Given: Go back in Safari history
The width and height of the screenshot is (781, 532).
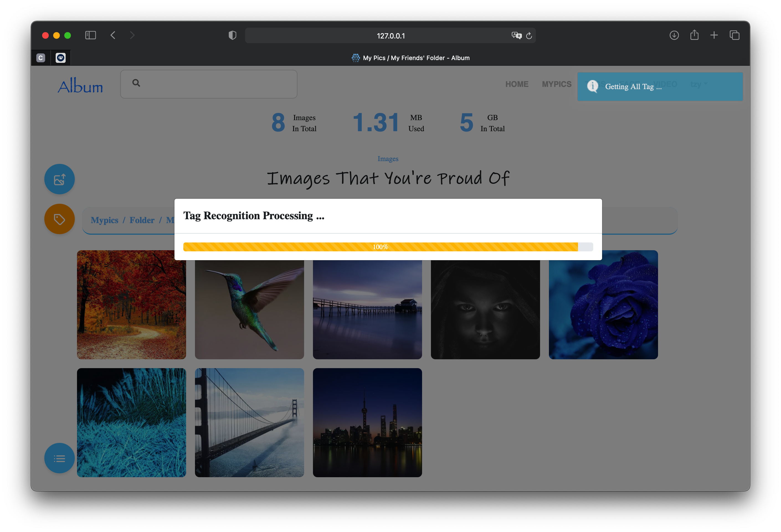Looking at the screenshot, I should coord(113,35).
